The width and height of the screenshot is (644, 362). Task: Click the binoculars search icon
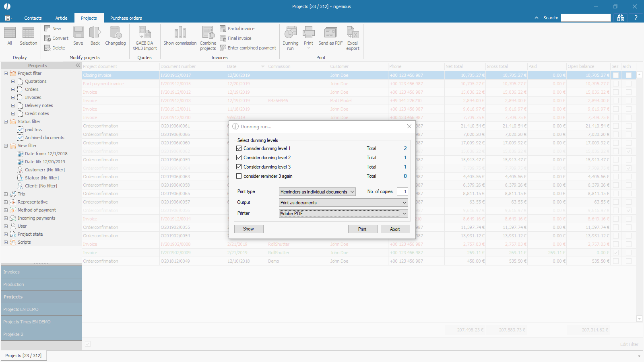621,18
